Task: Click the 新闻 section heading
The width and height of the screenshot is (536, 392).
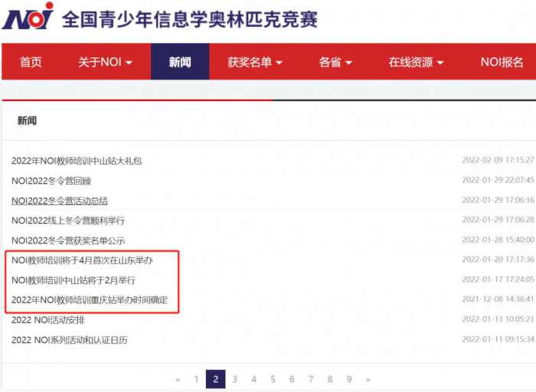Action: [x=27, y=120]
